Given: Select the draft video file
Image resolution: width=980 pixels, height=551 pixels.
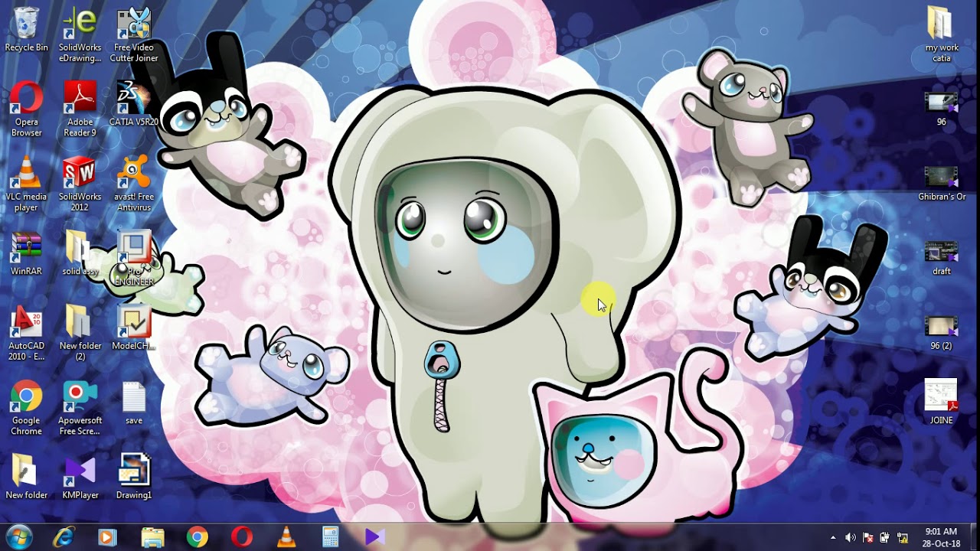Looking at the screenshot, I should (x=941, y=259).
